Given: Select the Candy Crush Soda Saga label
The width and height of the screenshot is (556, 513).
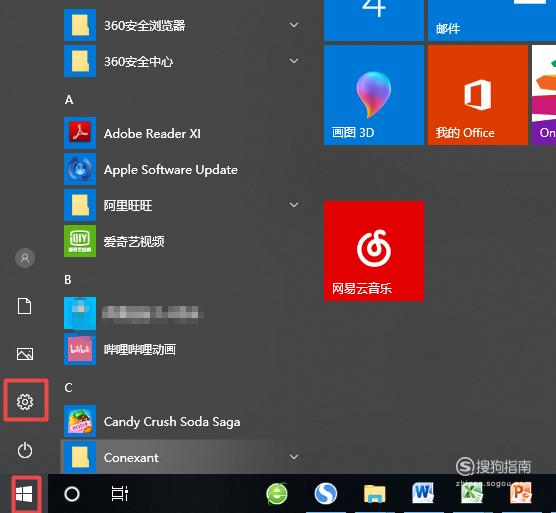Looking at the screenshot, I should (172, 422).
